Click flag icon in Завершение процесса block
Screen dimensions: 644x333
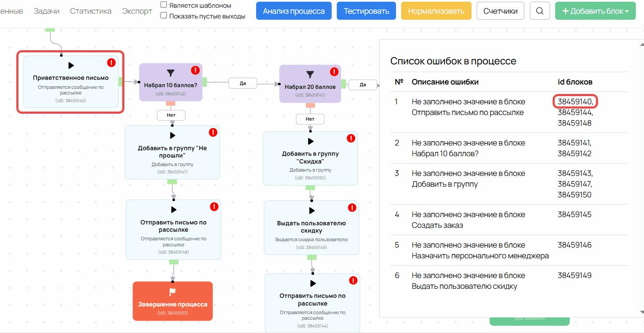coord(172,292)
